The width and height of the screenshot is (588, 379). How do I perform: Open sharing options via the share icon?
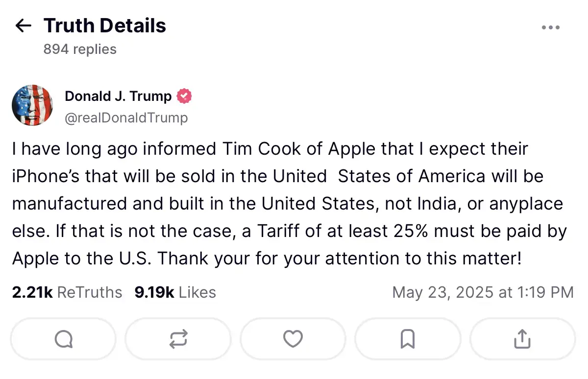tap(522, 338)
